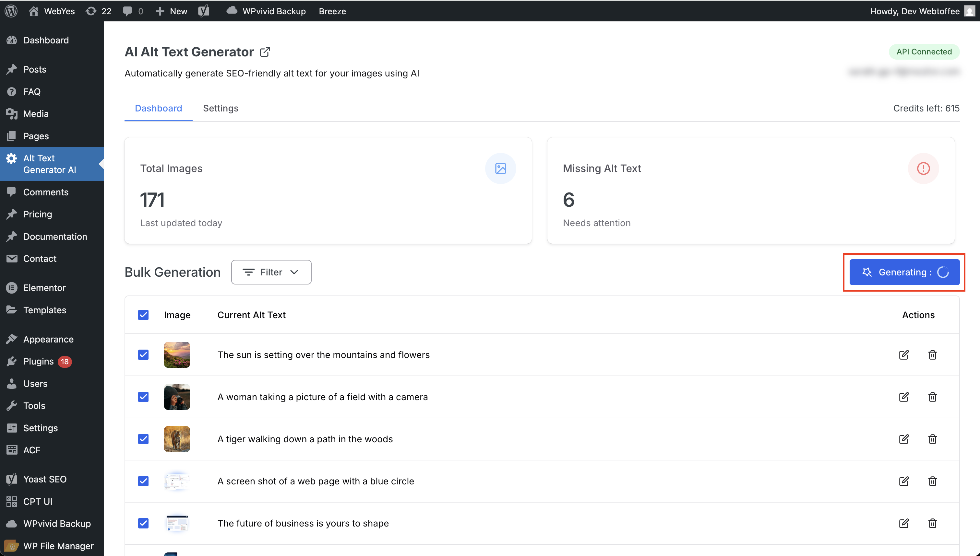Image resolution: width=980 pixels, height=556 pixels.
Task: Uncheck the sunset mountains row checkbox
Action: click(x=143, y=355)
